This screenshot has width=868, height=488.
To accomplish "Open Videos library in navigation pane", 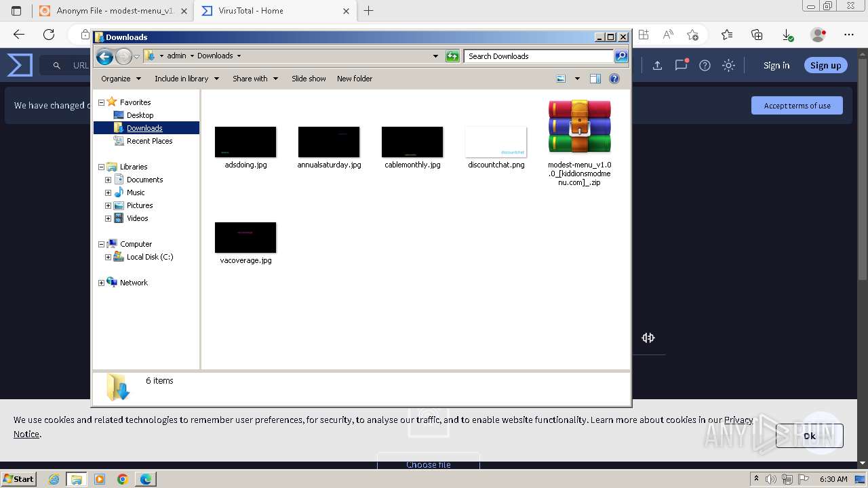I will pyautogui.click(x=137, y=218).
